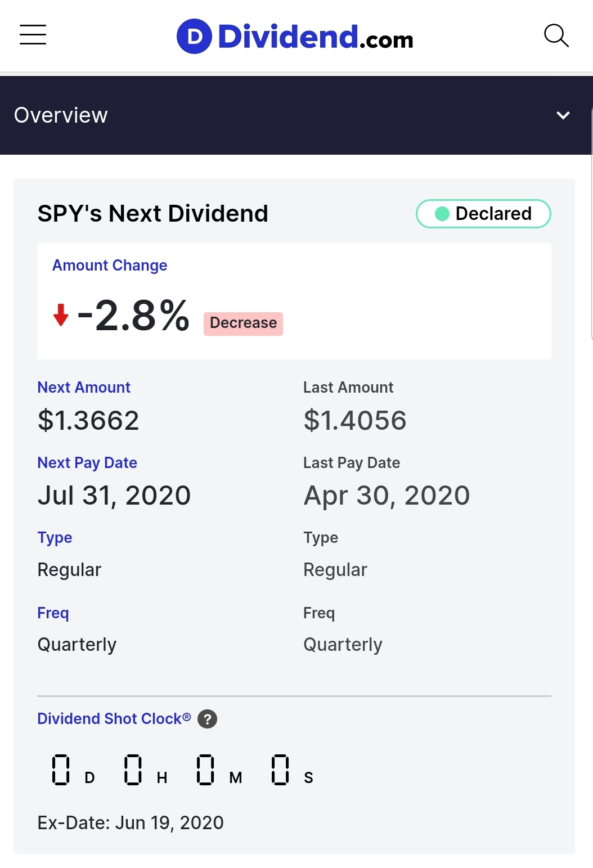Click the red down arrow icon

point(61,315)
